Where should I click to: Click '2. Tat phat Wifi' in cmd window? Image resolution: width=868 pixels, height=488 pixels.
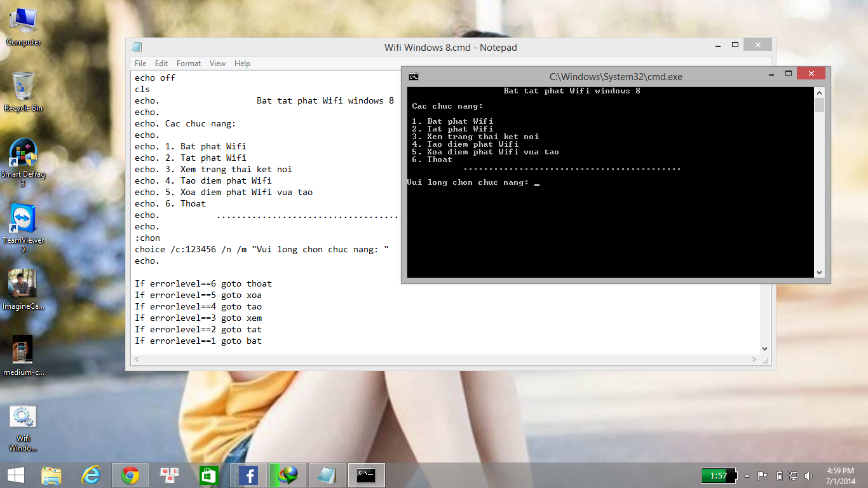452,129
